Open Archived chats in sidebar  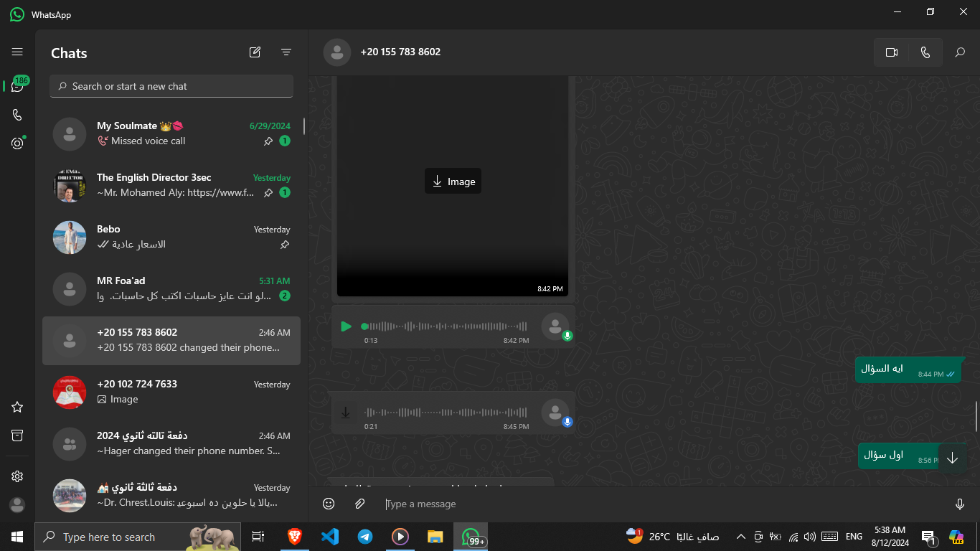coord(17,435)
